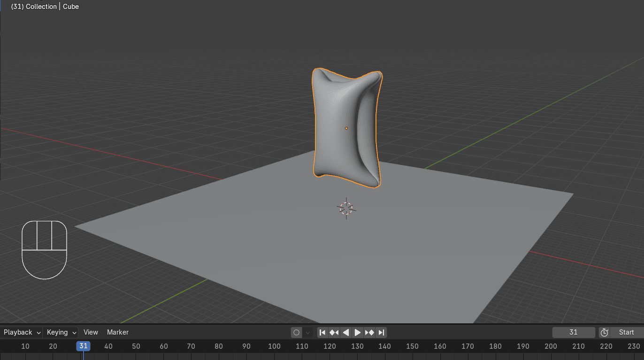The width and height of the screenshot is (644, 360).
Task: Click the blue playhead marker at frame 31
Action: pyautogui.click(x=84, y=346)
